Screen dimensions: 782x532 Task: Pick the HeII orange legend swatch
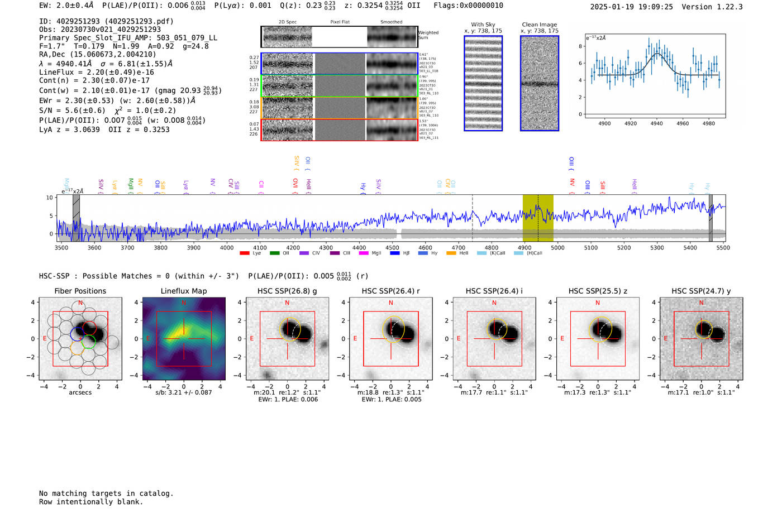451,253
